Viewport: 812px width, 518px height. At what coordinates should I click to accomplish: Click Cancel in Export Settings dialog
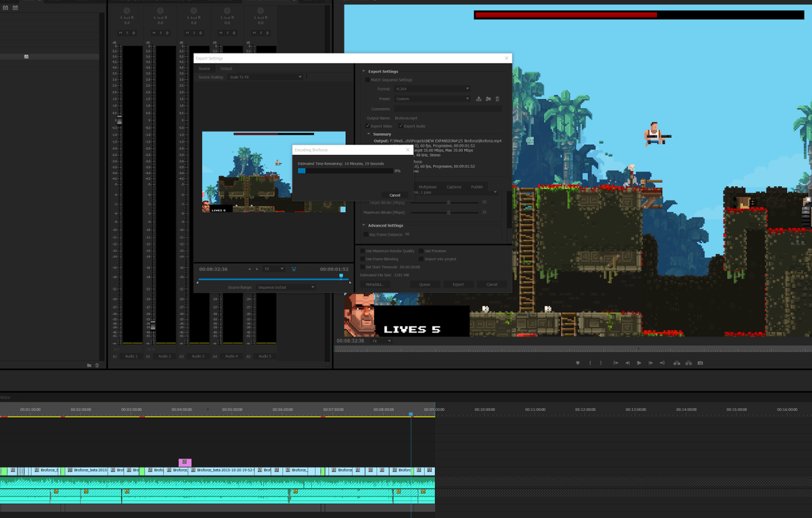(x=492, y=284)
